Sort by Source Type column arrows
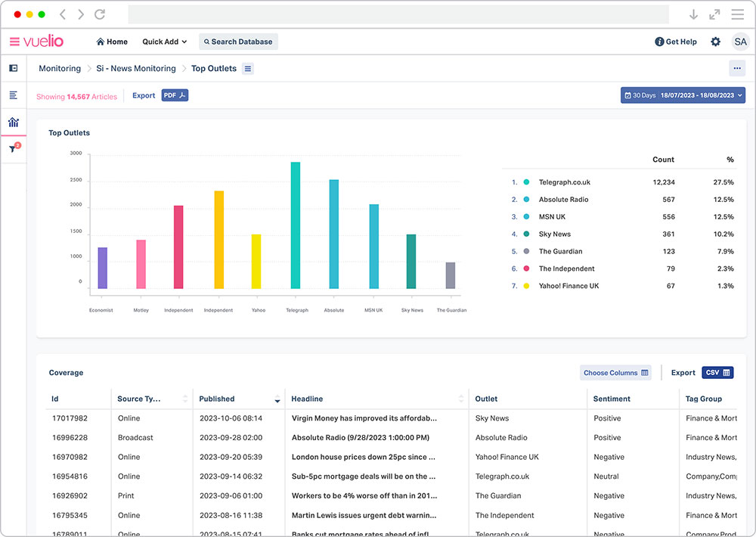The width and height of the screenshot is (756, 537). click(185, 399)
